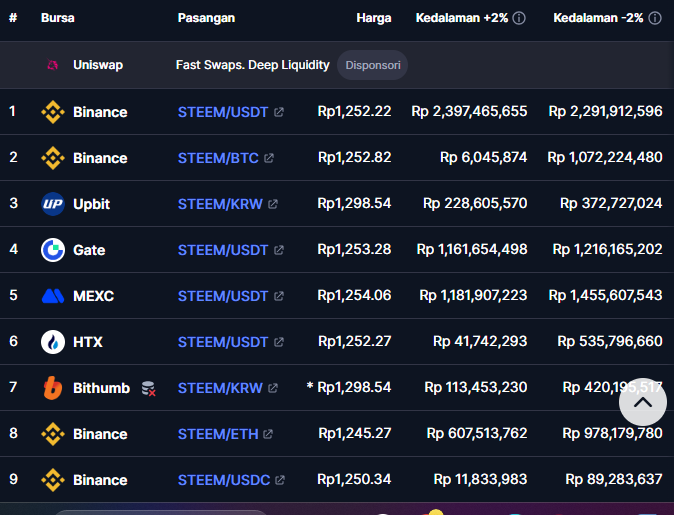Image resolution: width=674 pixels, height=515 pixels.
Task: Click the info icon beside Kedalaman -2%
Action: coord(656,18)
